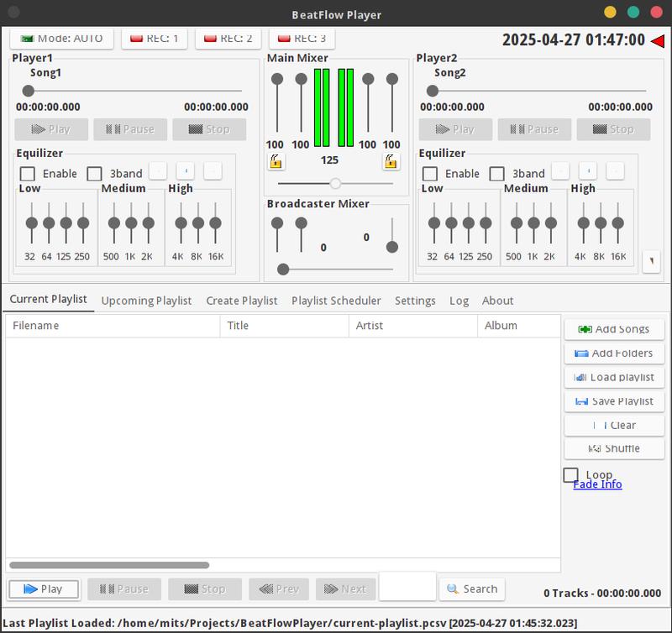The width and height of the screenshot is (672, 633).
Task: Toggle the left lock icon in Main Mixer
Action: [276, 162]
